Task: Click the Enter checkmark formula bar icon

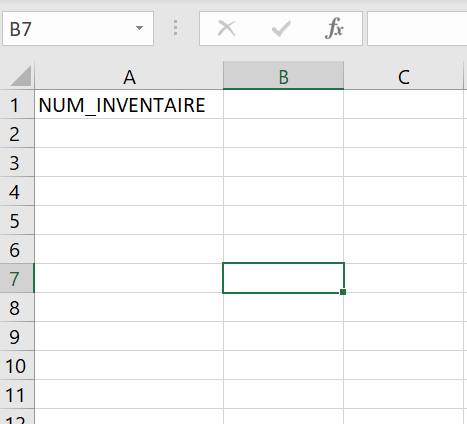Action: 281,28
